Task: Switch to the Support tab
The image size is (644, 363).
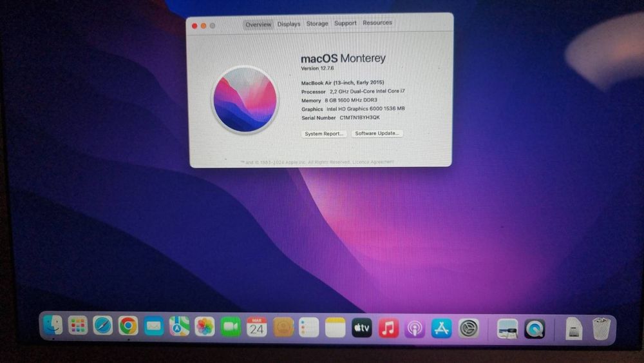Action: [x=345, y=23]
